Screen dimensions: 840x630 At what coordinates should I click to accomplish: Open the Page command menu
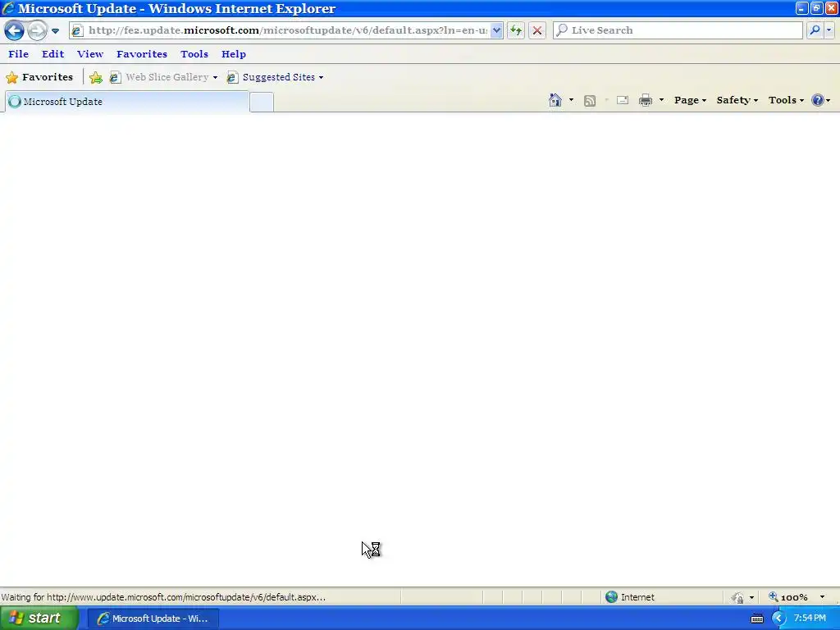(690, 100)
